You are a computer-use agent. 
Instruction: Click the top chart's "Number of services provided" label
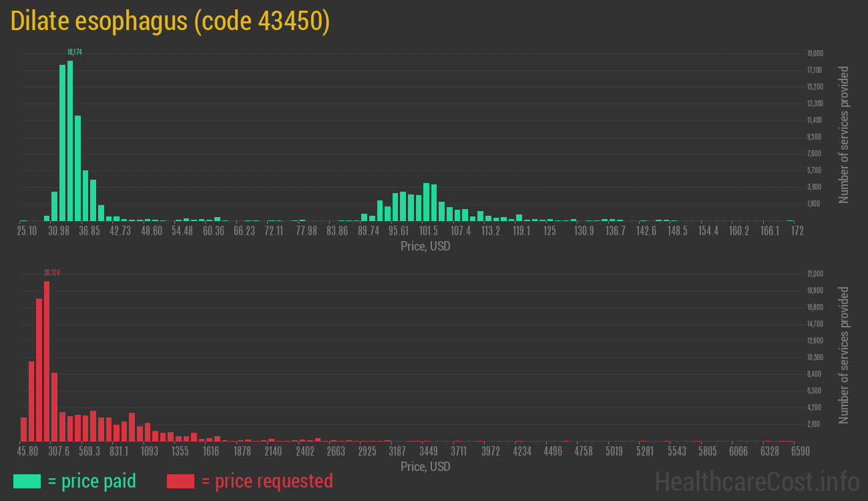click(844, 135)
